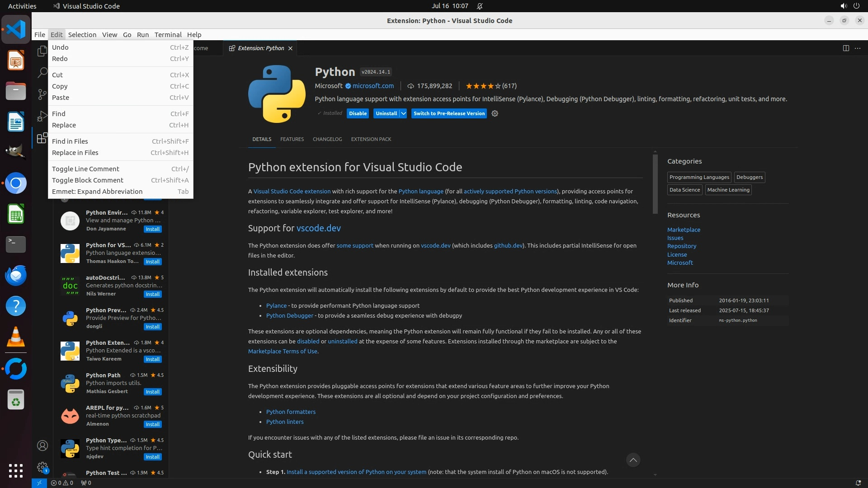The image size is (868, 488).
Task: Select Toggle Block Comment menu entry
Action: [x=87, y=180]
